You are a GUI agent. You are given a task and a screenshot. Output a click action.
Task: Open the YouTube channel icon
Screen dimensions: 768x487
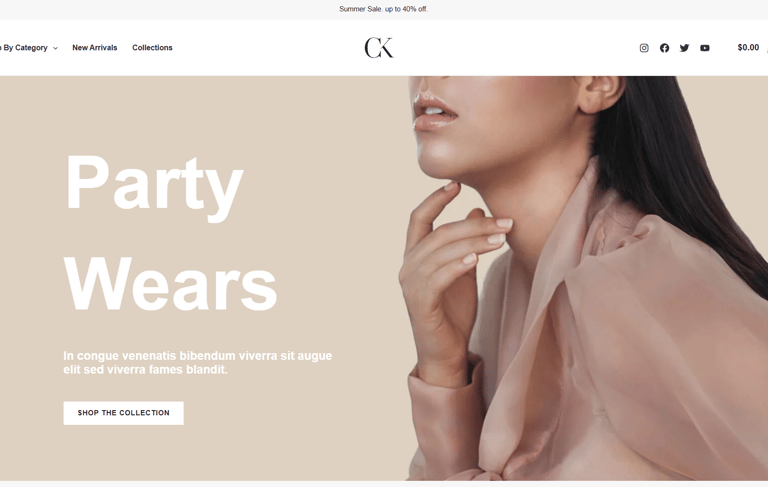click(x=705, y=48)
